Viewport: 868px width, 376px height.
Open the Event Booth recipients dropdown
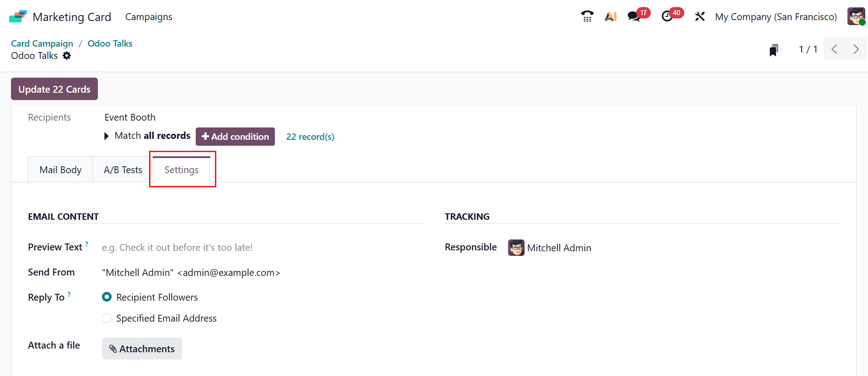pos(130,117)
